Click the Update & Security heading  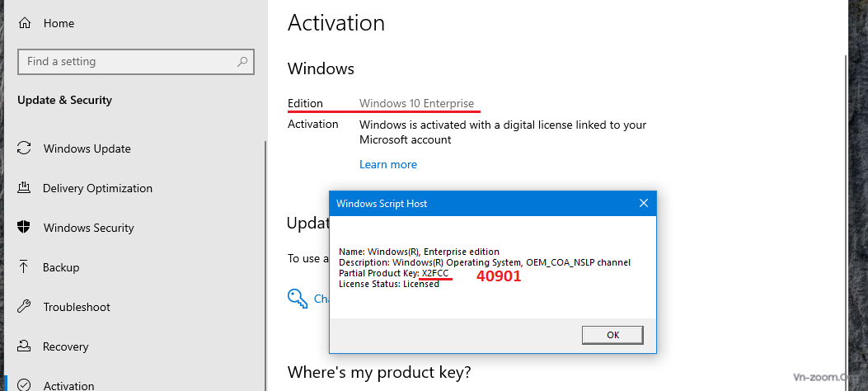pyautogui.click(x=65, y=101)
